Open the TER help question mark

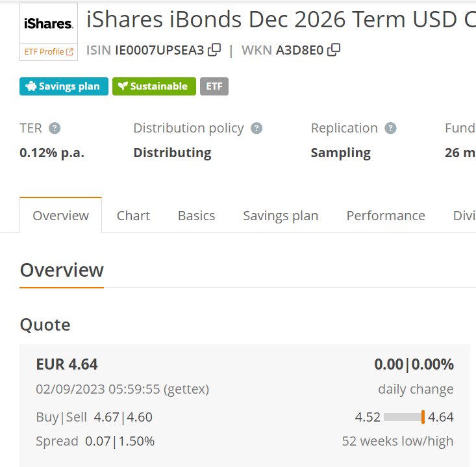(x=55, y=128)
